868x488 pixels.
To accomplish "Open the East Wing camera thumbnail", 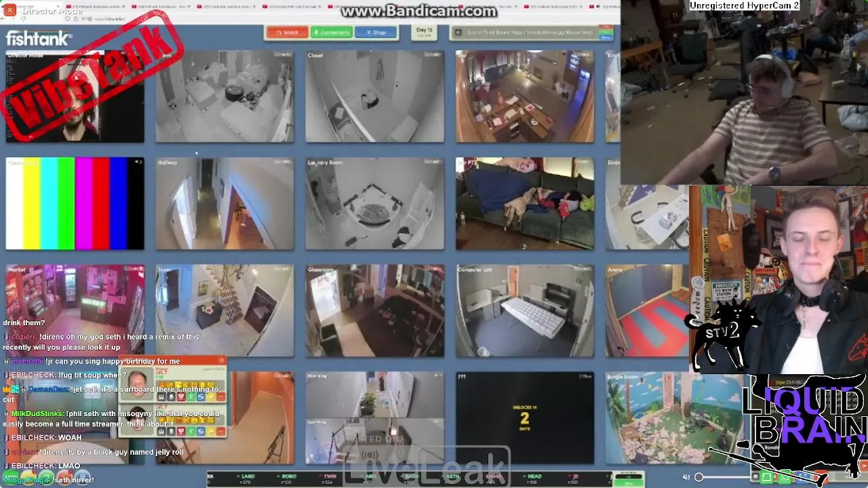I will tap(374, 441).
